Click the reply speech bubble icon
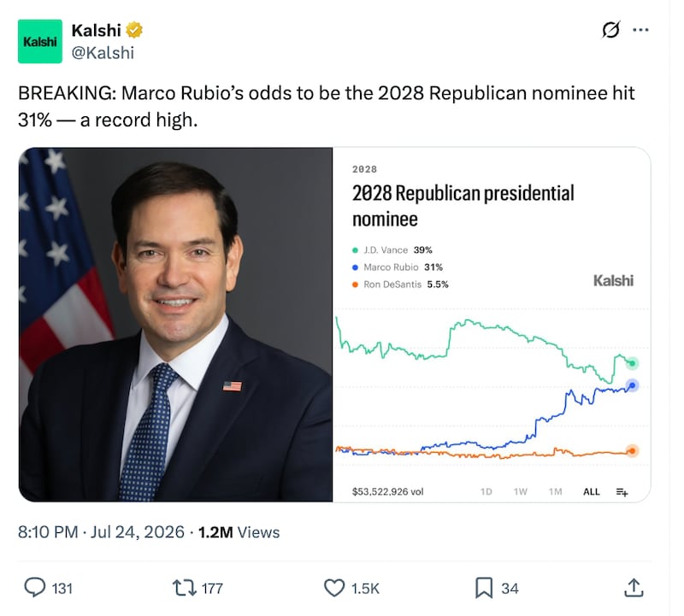 34,587
